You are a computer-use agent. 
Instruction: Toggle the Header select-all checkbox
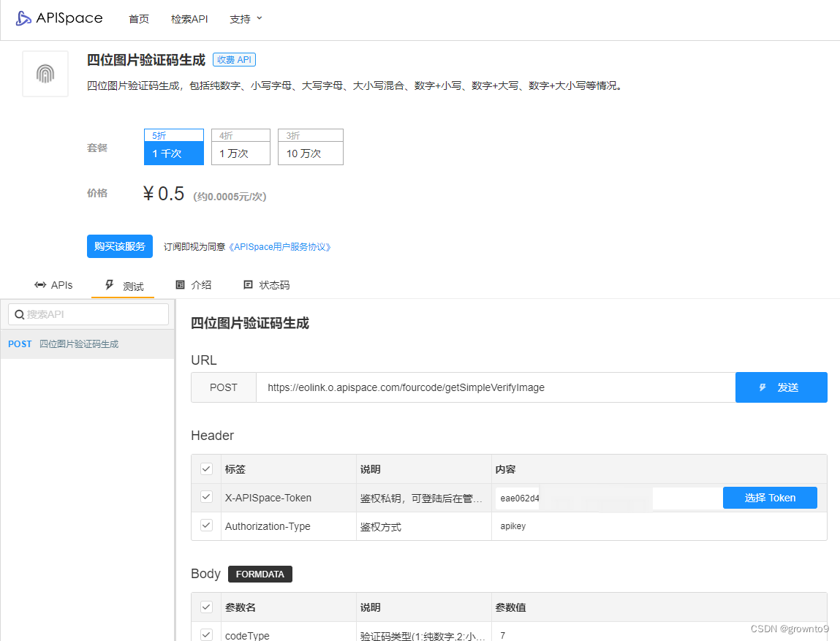click(206, 469)
